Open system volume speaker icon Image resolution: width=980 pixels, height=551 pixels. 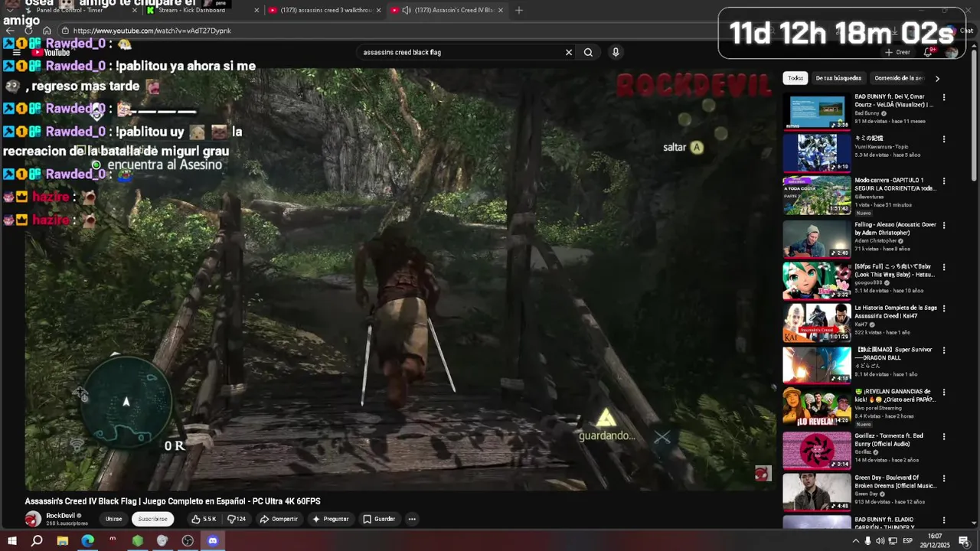[880, 541]
